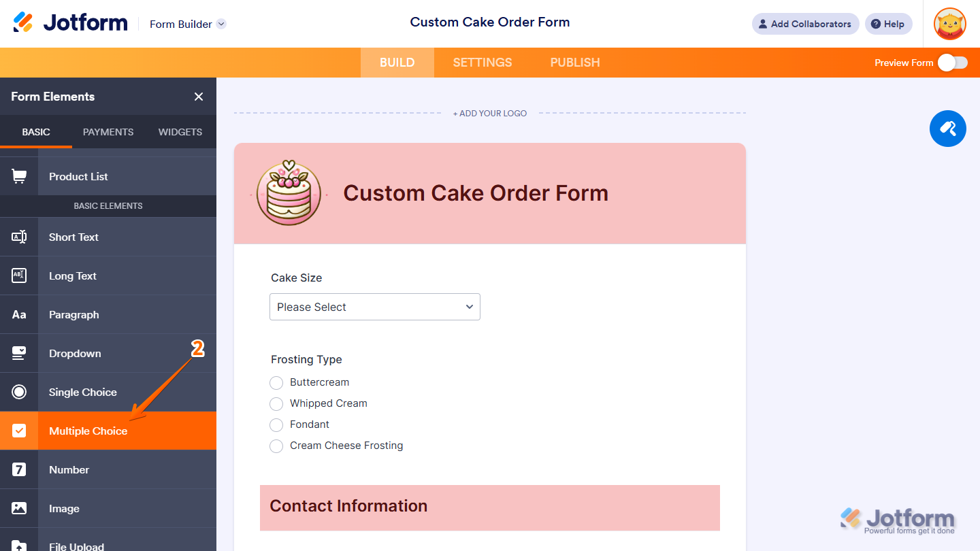Click the Number element icon
This screenshot has height=551, width=980.
pos(19,469)
